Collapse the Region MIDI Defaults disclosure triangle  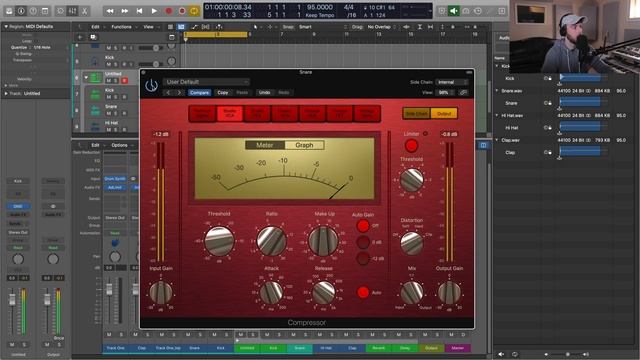point(6,27)
